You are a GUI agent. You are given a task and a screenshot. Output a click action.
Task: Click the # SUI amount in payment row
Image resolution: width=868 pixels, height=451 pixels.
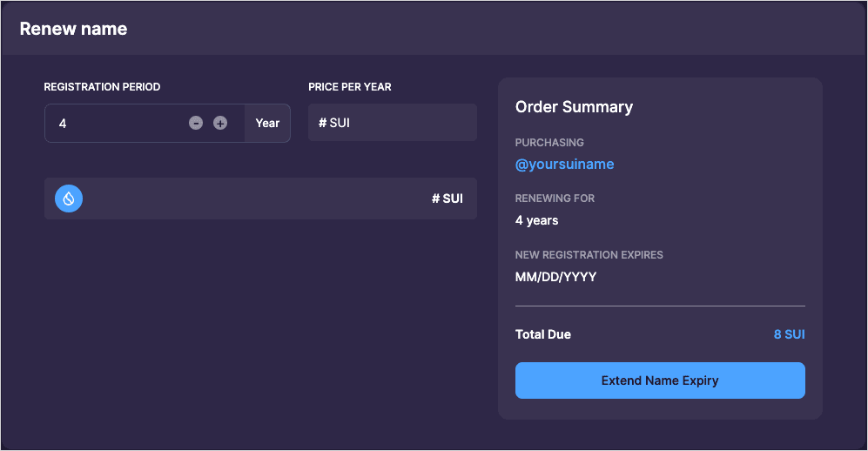tap(447, 199)
